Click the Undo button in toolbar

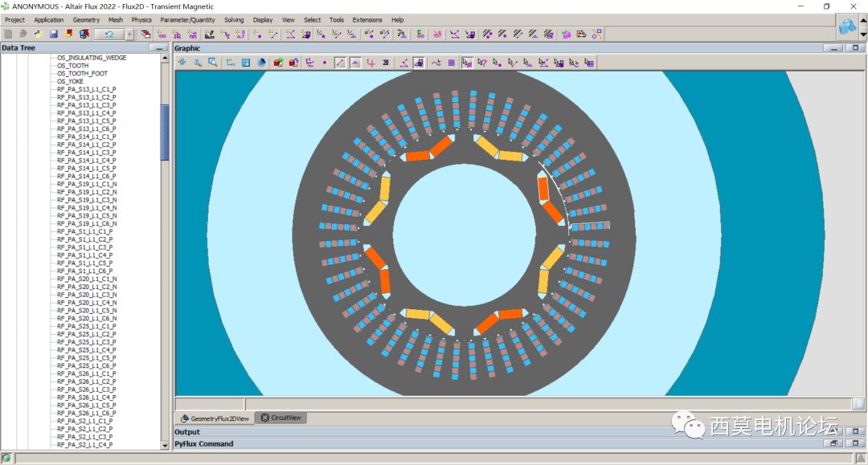pyautogui.click(x=108, y=34)
